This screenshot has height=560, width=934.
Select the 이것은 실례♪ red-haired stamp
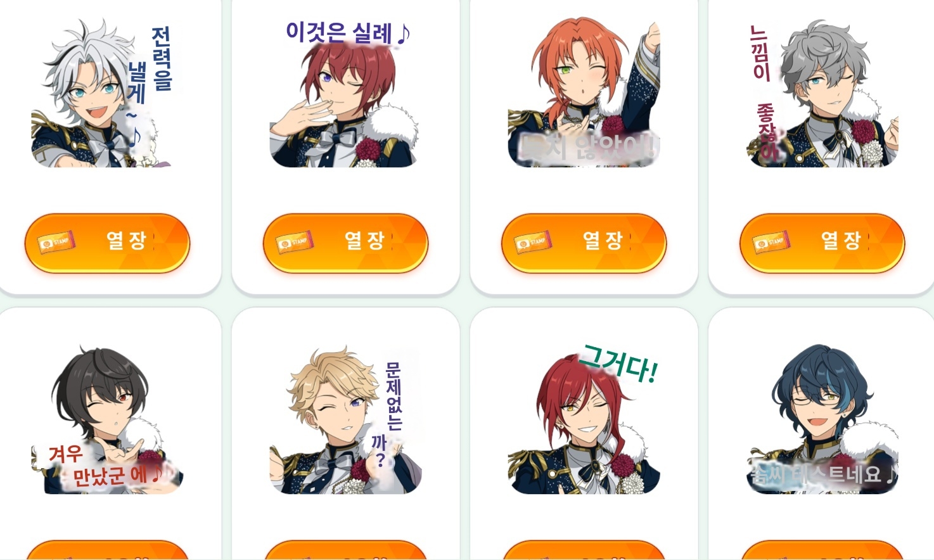click(343, 93)
